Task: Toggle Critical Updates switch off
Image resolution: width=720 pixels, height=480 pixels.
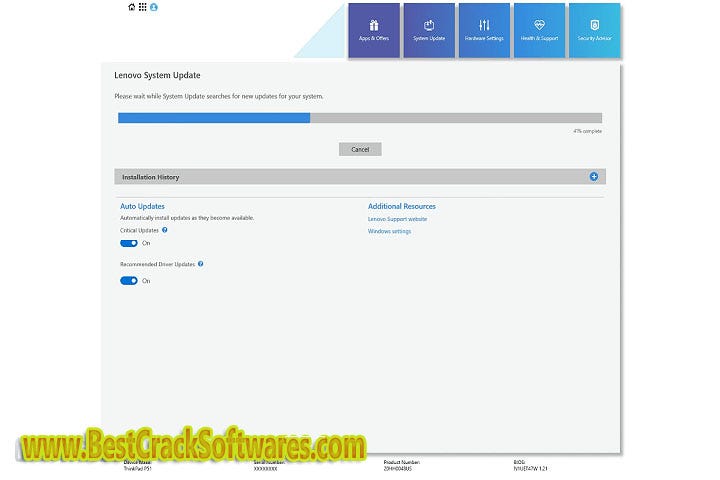Action: 129,243
